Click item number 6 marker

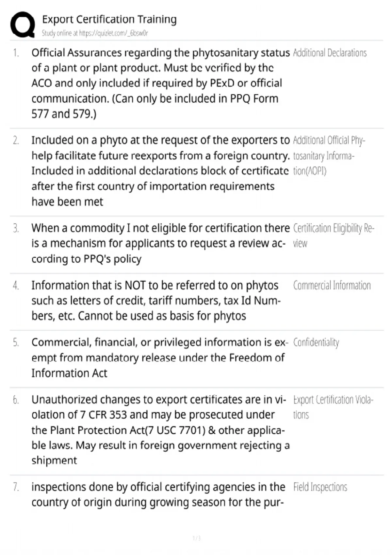point(16,400)
